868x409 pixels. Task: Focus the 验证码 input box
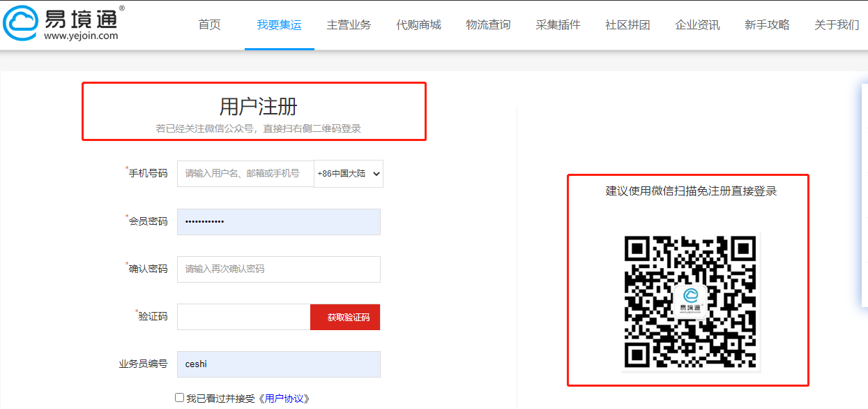243,317
